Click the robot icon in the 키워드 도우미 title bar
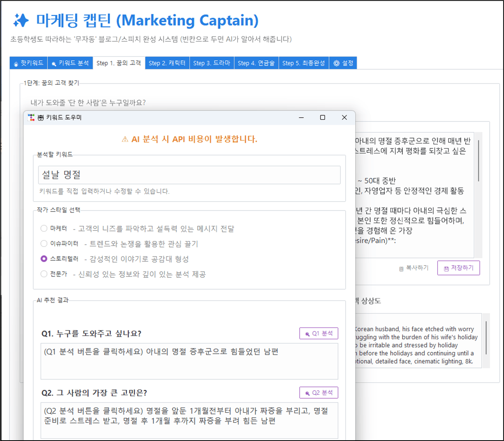504x441 pixels. tap(40, 117)
